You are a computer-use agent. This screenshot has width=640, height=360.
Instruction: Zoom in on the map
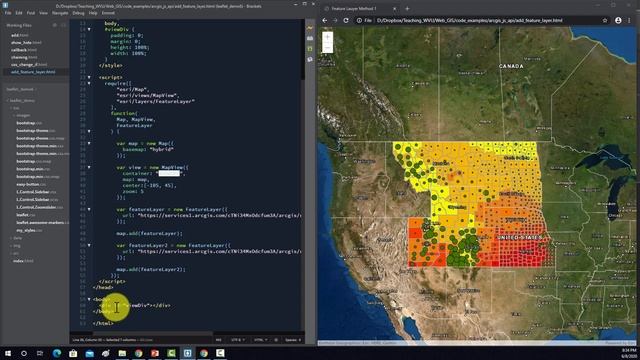coord(327,37)
